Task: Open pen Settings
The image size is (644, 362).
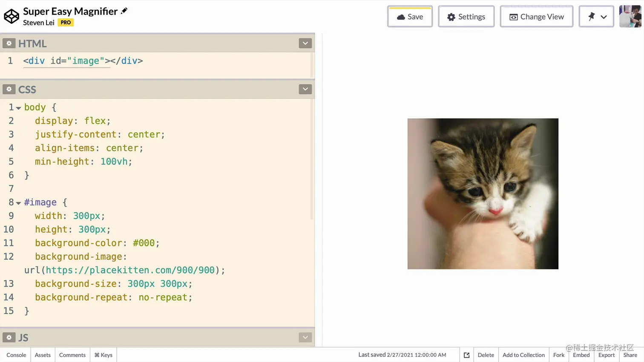Action: tap(466, 17)
